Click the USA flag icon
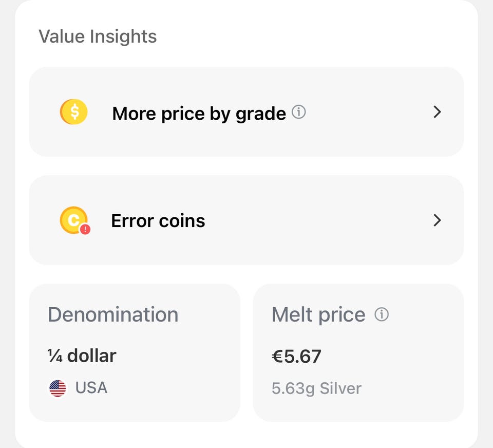Viewport: 493px width, 448px height. click(58, 388)
